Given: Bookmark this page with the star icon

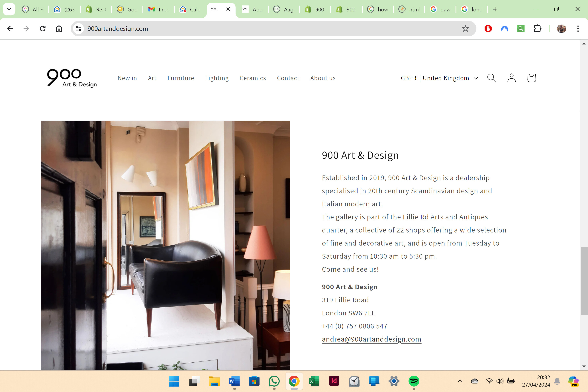Looking at the screenshot, I should (x=465, y=29).
